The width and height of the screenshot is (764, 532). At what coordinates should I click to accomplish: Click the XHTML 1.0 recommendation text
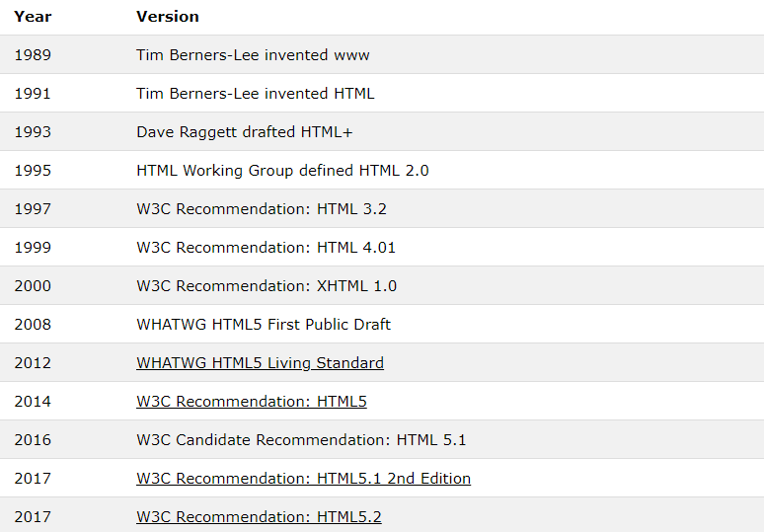[267, 286]
